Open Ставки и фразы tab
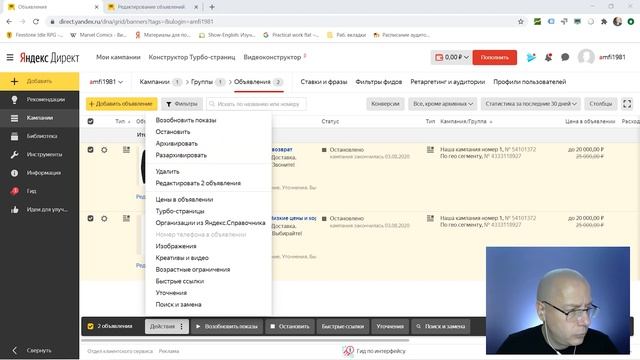The image size is (640, 360). pos(324,82)
